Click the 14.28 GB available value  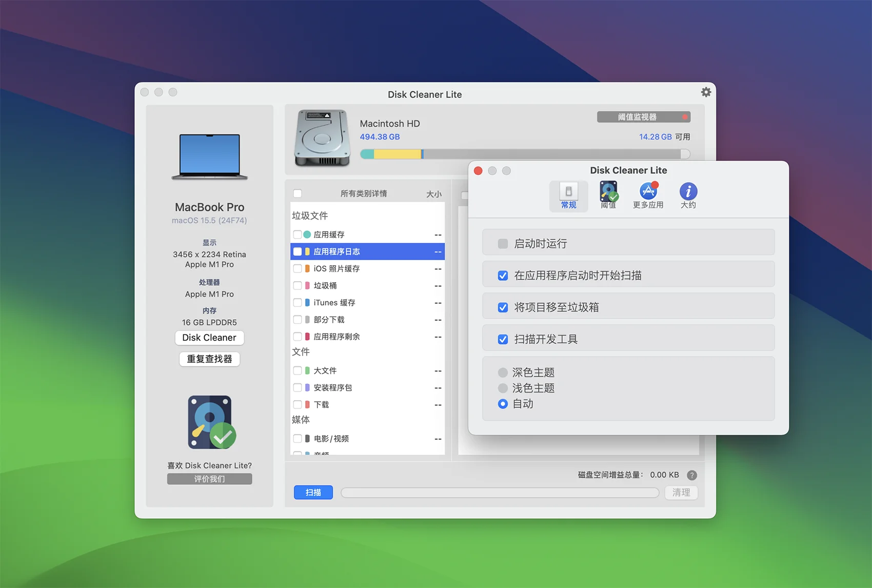coord(656,137)
